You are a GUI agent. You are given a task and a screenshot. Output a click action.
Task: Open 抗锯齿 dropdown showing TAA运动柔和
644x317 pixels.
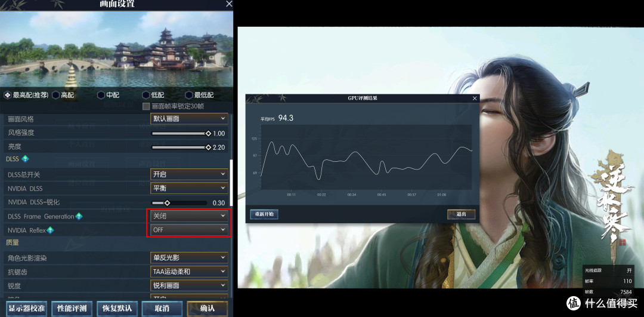(x=189, y=272)
